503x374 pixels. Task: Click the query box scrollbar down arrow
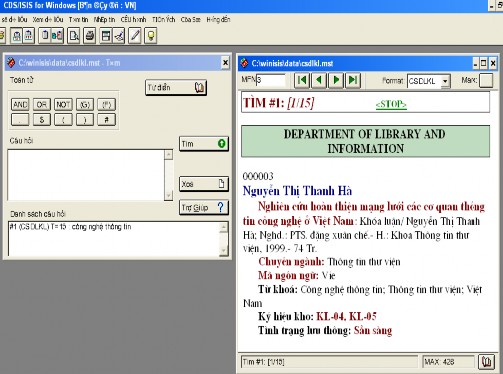[x=169, y=195]
